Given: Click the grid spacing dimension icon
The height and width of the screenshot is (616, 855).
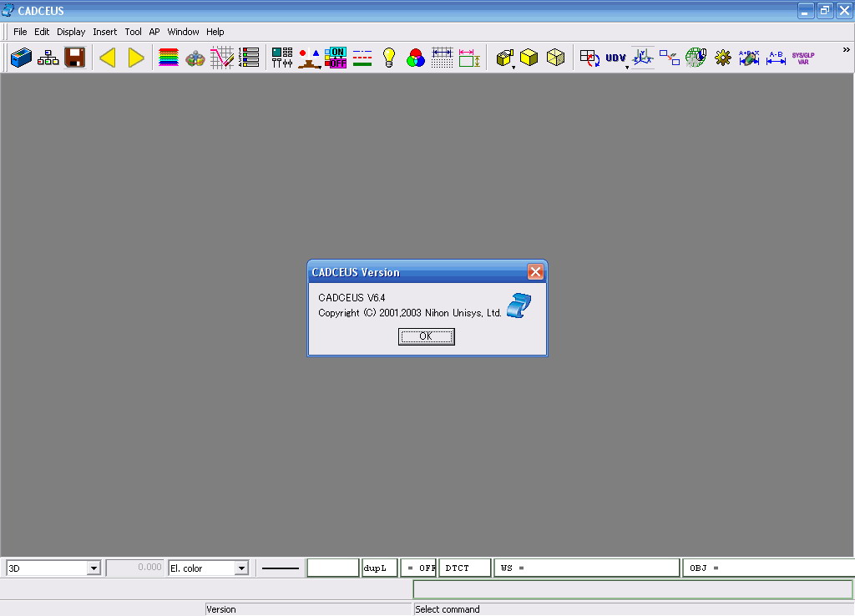Looking at the screenshot, I should click(443, 58).
